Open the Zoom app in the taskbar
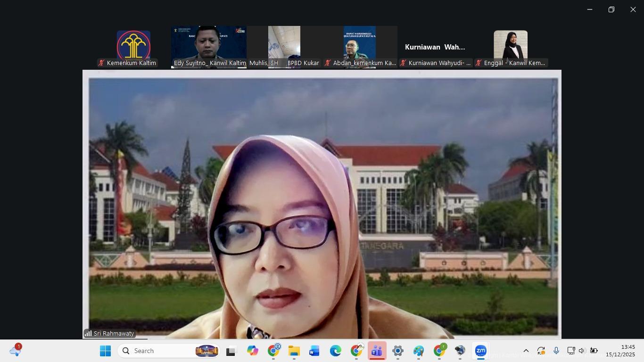The width and height of the screenshot is (644, 362). click(x=480, y=351)
